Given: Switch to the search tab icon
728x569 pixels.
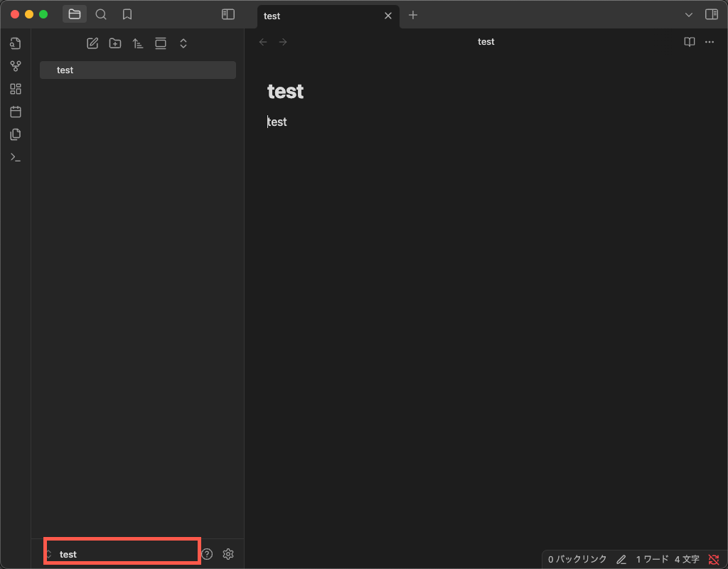Looking at the screenshot, I should [x=101, y=14].
